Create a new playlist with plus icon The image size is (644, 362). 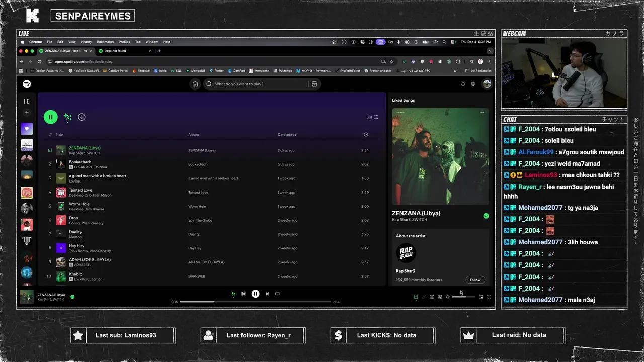click(27, 113)
